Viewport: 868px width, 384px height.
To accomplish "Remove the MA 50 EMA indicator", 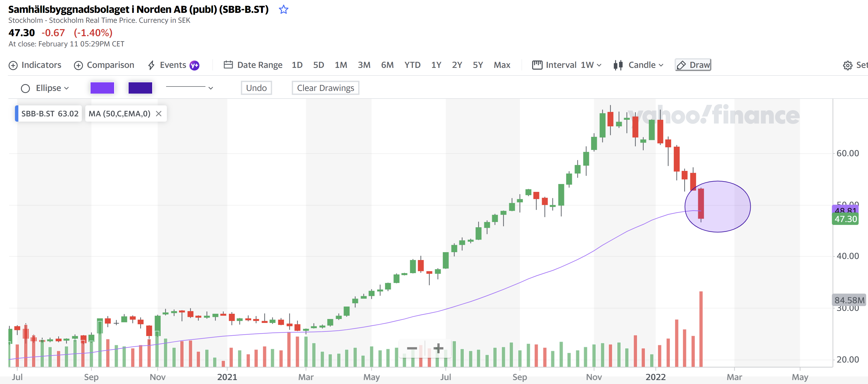I will [159, 114].
